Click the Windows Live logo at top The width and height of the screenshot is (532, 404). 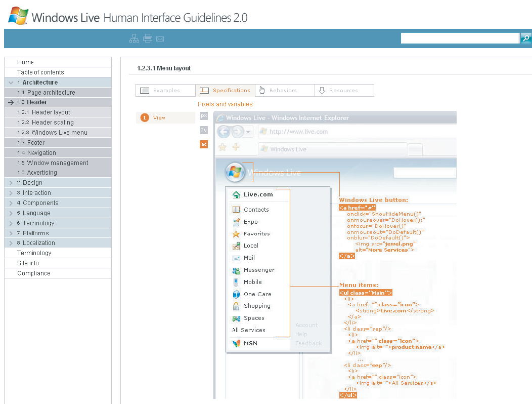18,16
